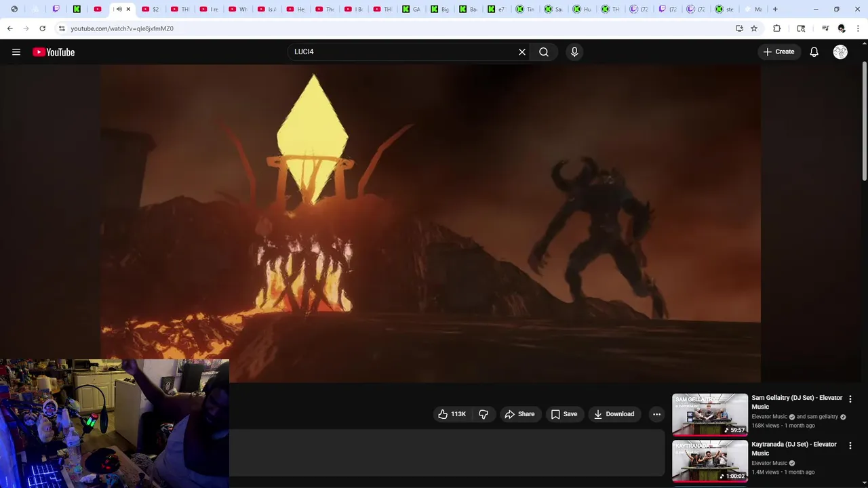This screenshot has width=868, height=488.
Task: Open the globe tab at the far left
Action: tap(14, 9)
